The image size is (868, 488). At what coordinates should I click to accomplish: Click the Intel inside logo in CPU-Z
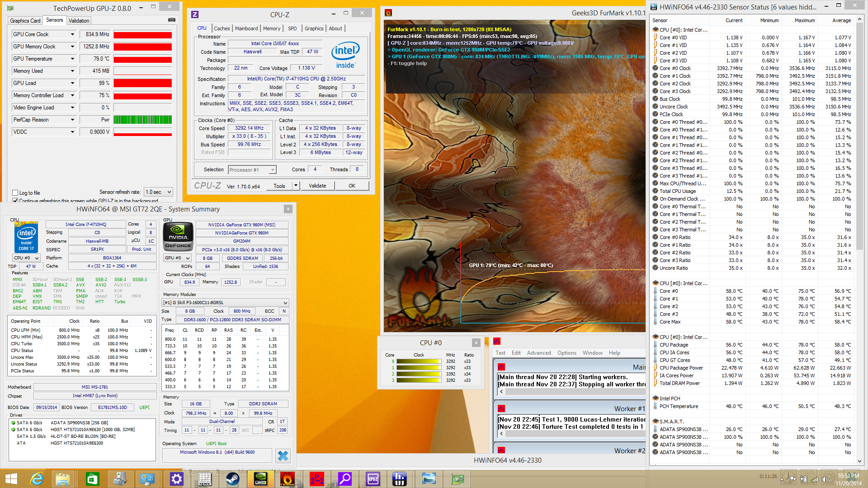tap(345, 55)
